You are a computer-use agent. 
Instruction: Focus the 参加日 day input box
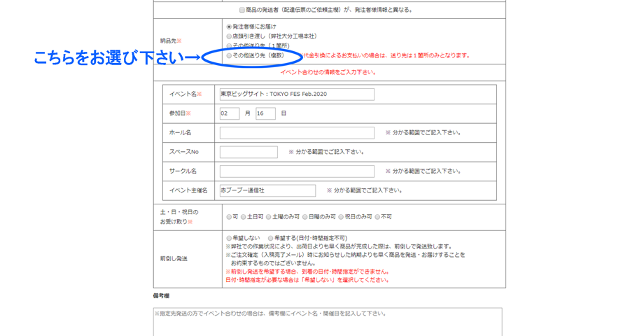265,113
